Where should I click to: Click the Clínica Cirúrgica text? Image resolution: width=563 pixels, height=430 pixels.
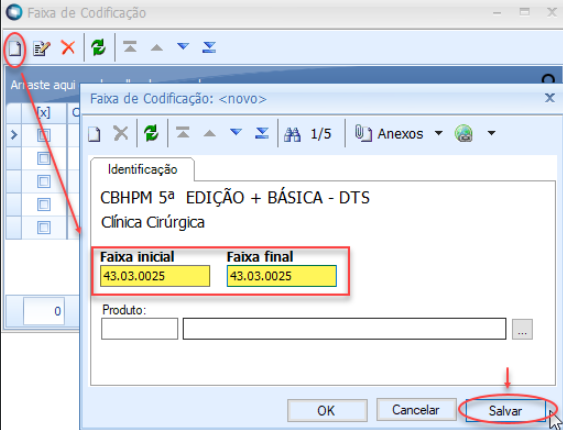coord(153,223)
